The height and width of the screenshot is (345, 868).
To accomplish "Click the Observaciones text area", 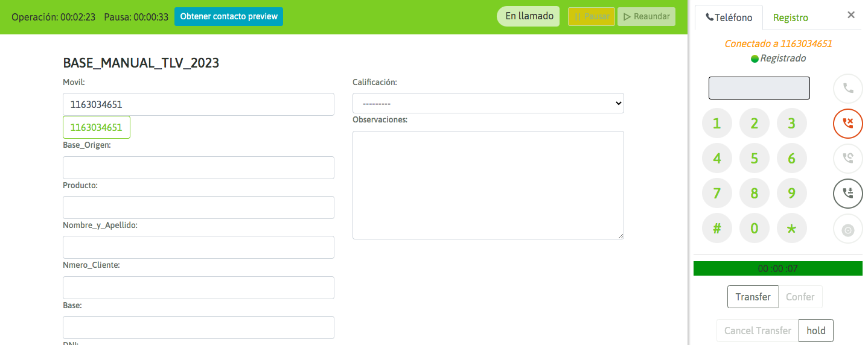I will click(488, 185).
